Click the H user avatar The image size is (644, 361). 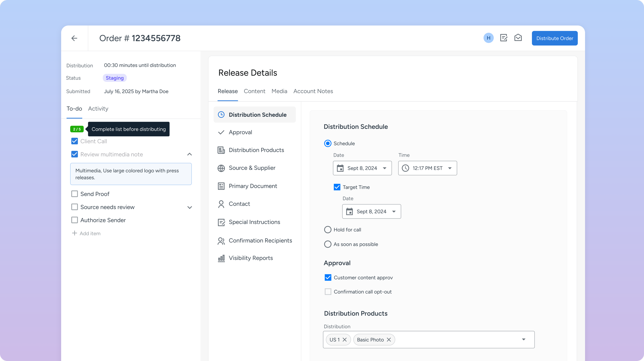[x=488, y=38]
